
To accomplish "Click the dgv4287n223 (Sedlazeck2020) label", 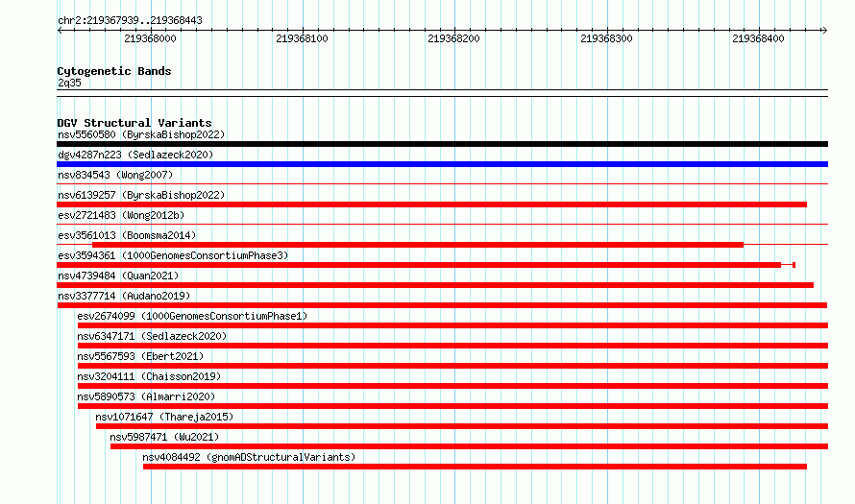I will [135, 155].
